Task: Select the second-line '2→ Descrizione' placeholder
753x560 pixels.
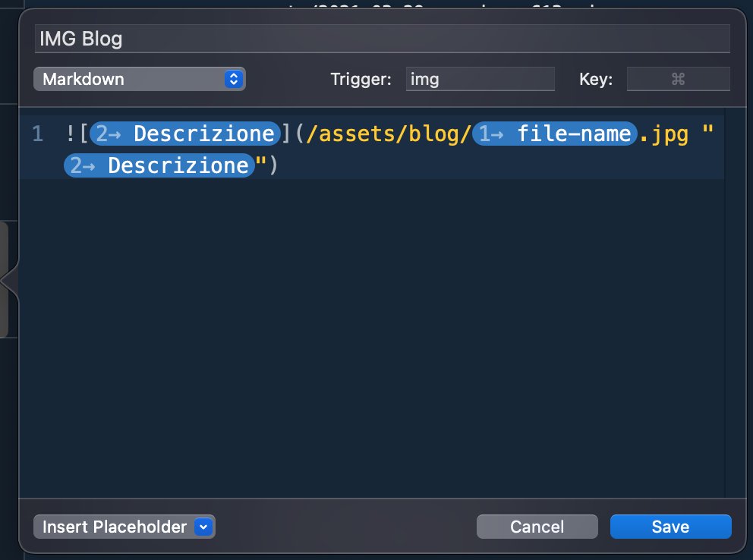Action: [x=159, y=165]
